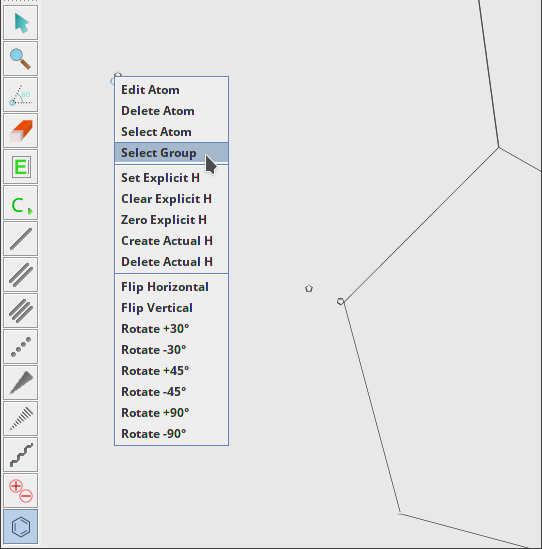Click the ring vertex atom with pentagon marker

(340, 301)
